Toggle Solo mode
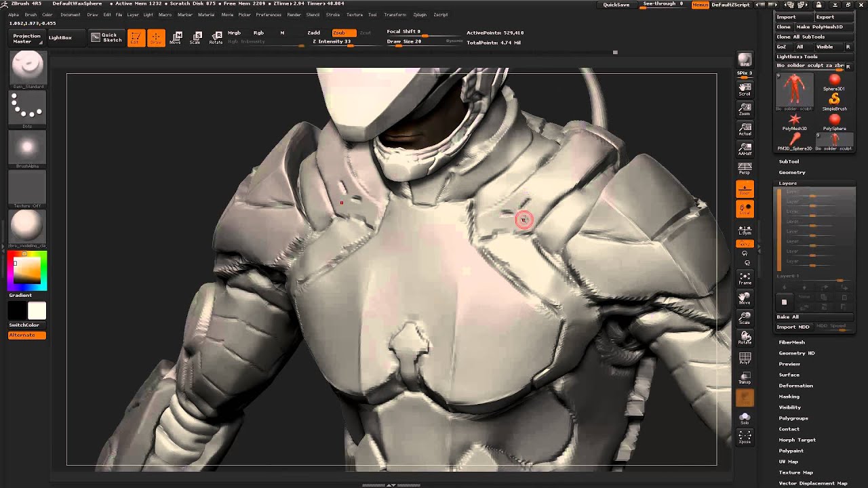Viewport: 868px width, 488px height. (x=745, y=418)
